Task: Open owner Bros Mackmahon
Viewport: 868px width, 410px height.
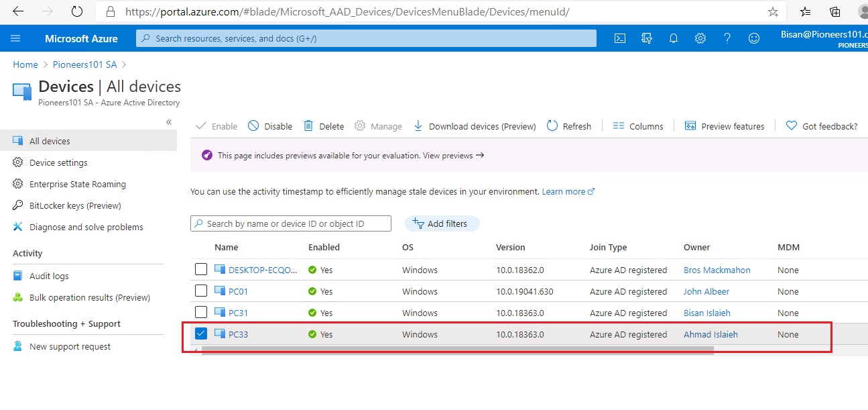Action: 717,270
